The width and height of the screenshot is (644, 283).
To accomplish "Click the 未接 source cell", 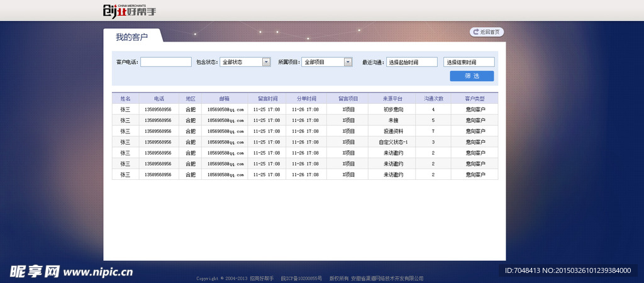I will pos(392,120).
